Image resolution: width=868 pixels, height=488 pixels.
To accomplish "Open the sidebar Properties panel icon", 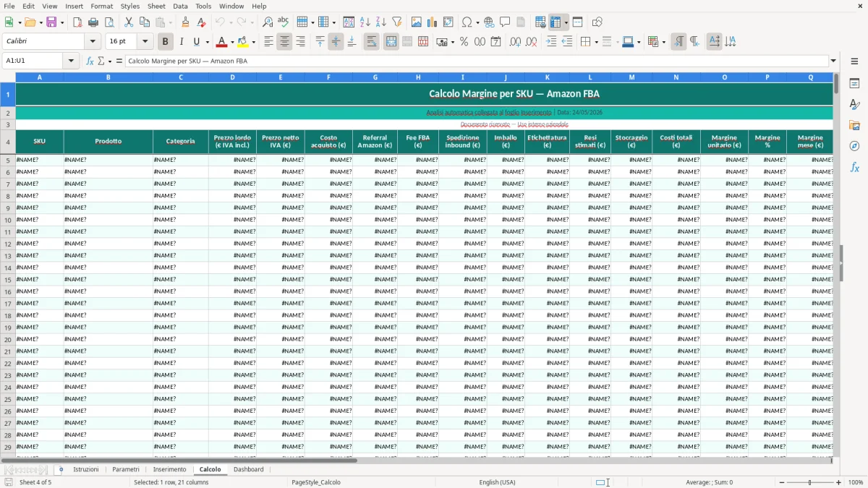I will click(x=854, y=84).
